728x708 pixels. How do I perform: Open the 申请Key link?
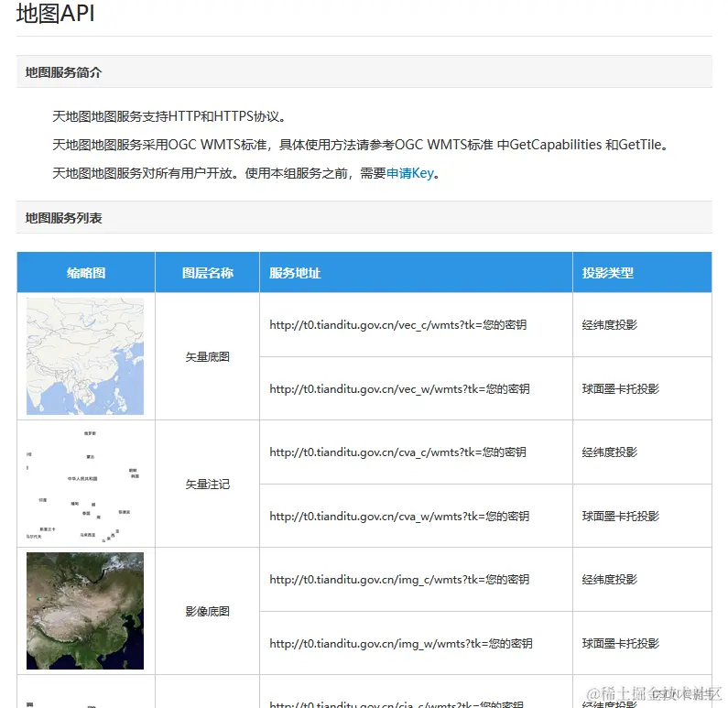coord(410,173)
